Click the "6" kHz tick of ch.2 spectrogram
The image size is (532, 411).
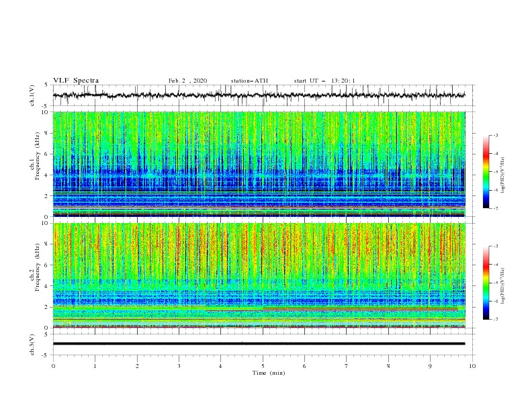coord(46,265)
